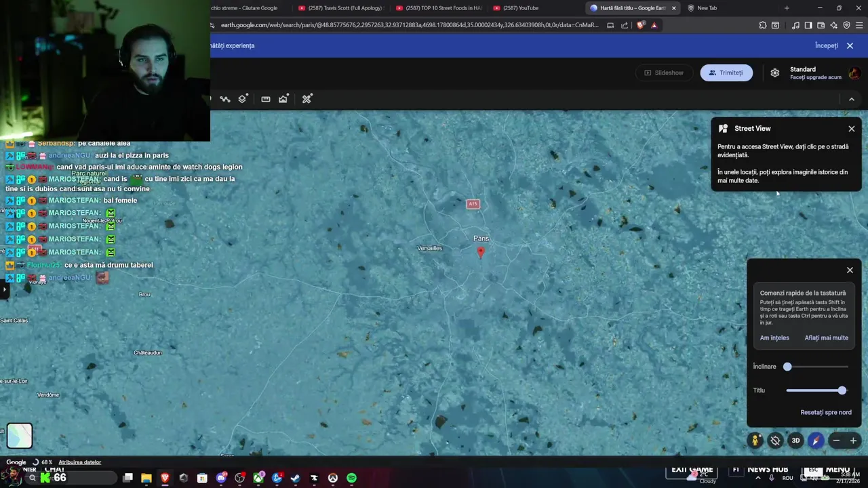The width and height of the screenshot is (868, 488).
Task: Click the red Paris location pin
Action: point(481,252)
